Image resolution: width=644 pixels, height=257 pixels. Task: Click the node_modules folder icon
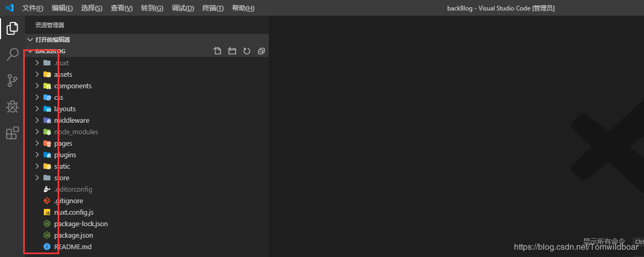[x=47, y=132]
